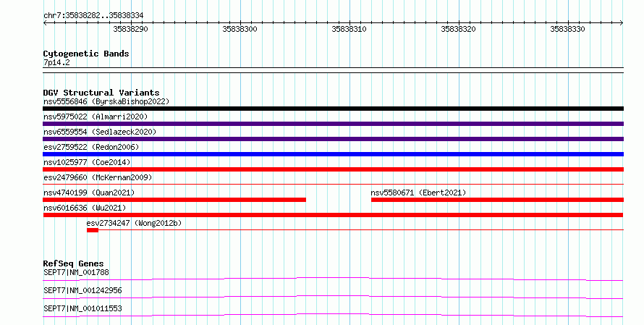
Task: Click the red nsv4740199 variant bar
Action: [174, 200]
